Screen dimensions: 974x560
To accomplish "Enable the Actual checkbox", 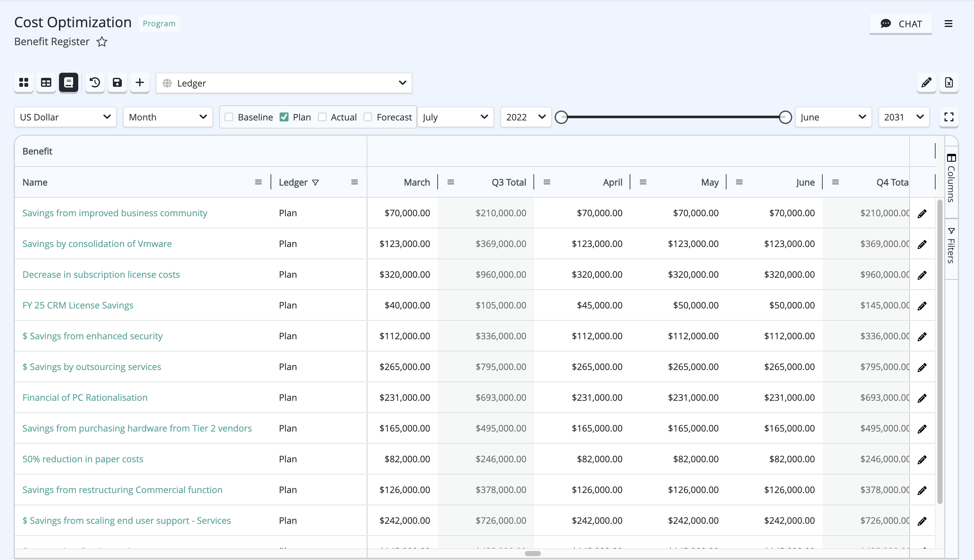I will pos(322,117).
